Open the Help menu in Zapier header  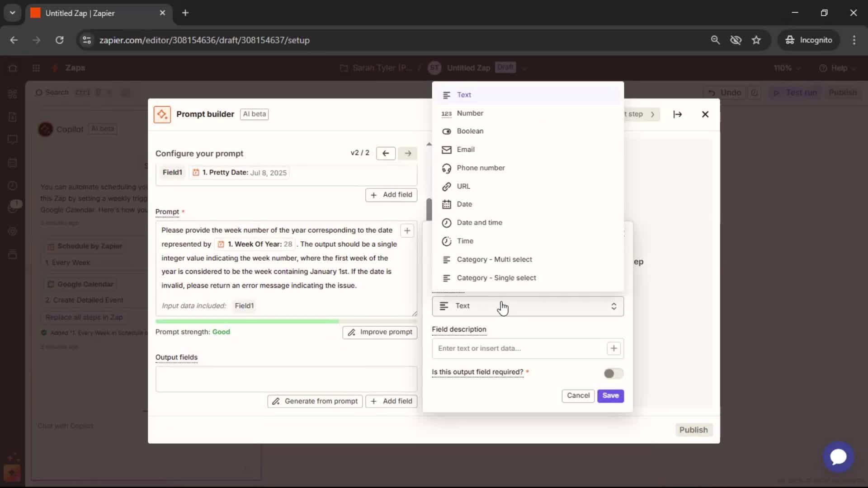tap(837, 68)
